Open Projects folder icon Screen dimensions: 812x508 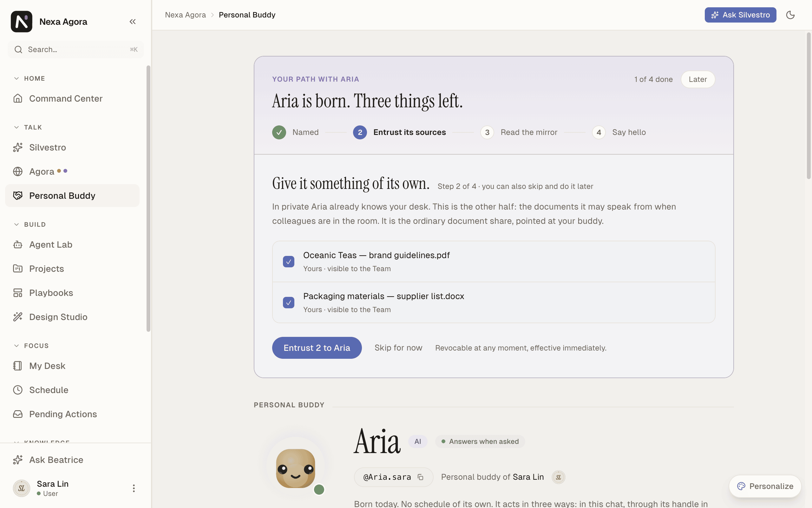[18, 269]
